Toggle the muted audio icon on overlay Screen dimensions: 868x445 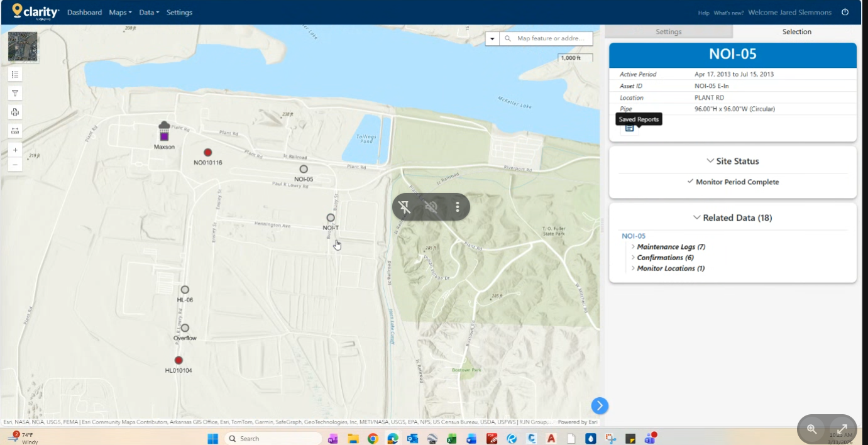click(431, 207)
